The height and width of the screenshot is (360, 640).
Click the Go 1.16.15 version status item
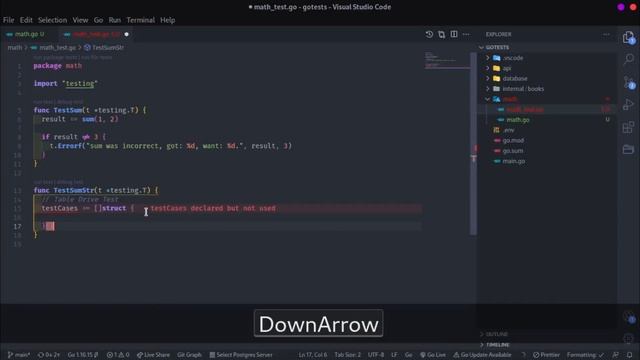click(83, 355)
